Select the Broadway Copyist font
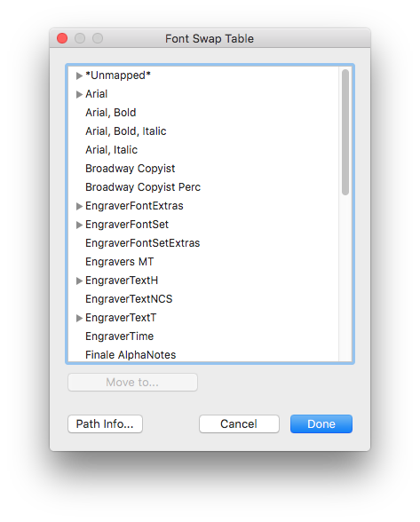Screen dimensions: 420x522 (203, 169)
